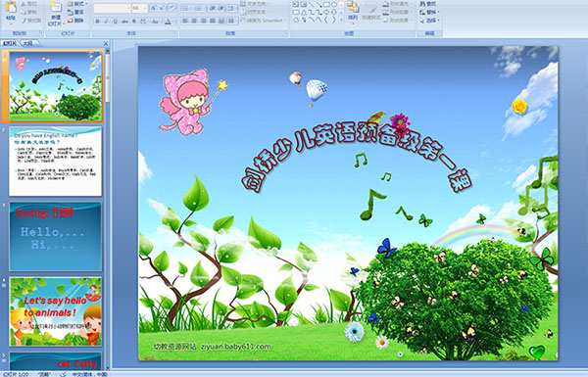588x377 pixels.
Task: Switch to the Outline tab in left pane
Action: click(27, 43)
